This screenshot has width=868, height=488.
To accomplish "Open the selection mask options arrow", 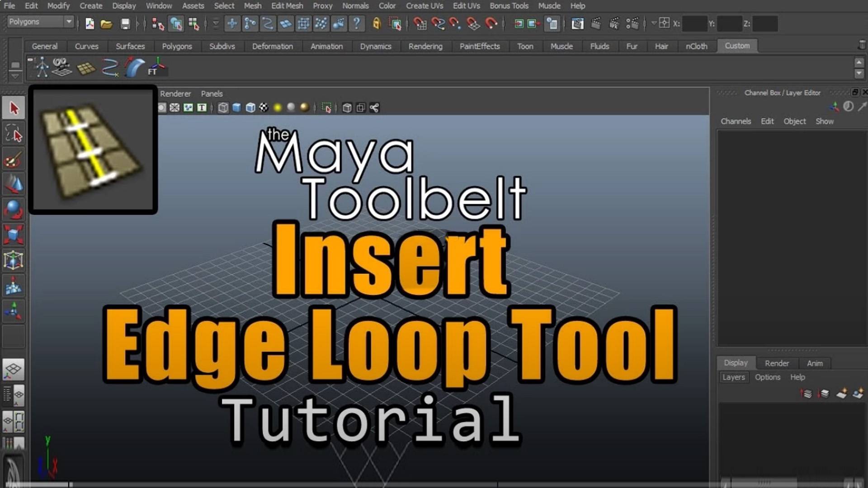I will coord(216,23).
